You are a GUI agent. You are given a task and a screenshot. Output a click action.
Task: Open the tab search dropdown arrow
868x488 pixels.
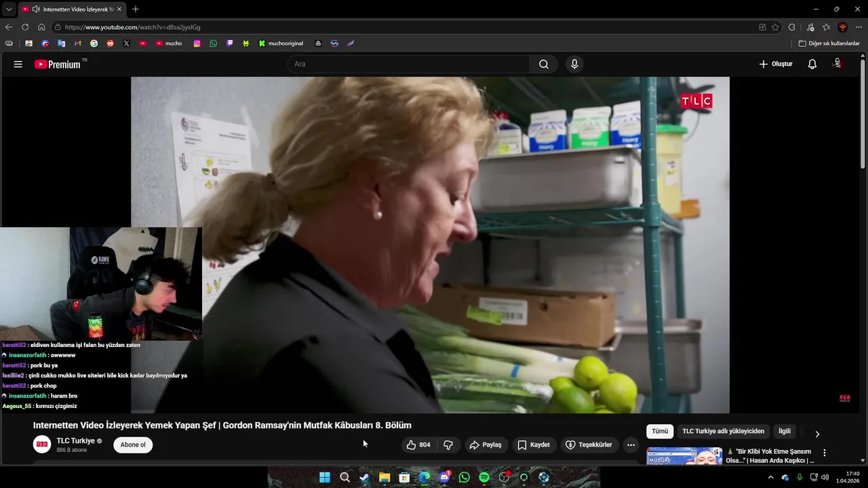click(8, 9)
